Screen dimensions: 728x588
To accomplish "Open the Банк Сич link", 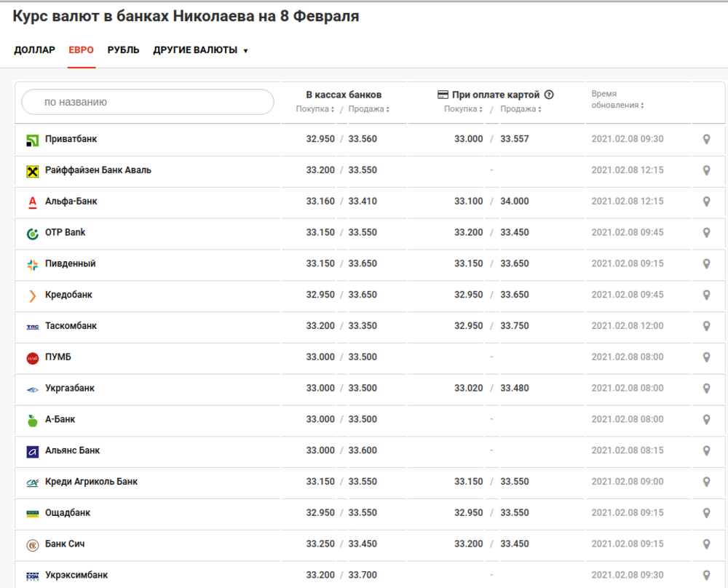I will pos(65,544).
